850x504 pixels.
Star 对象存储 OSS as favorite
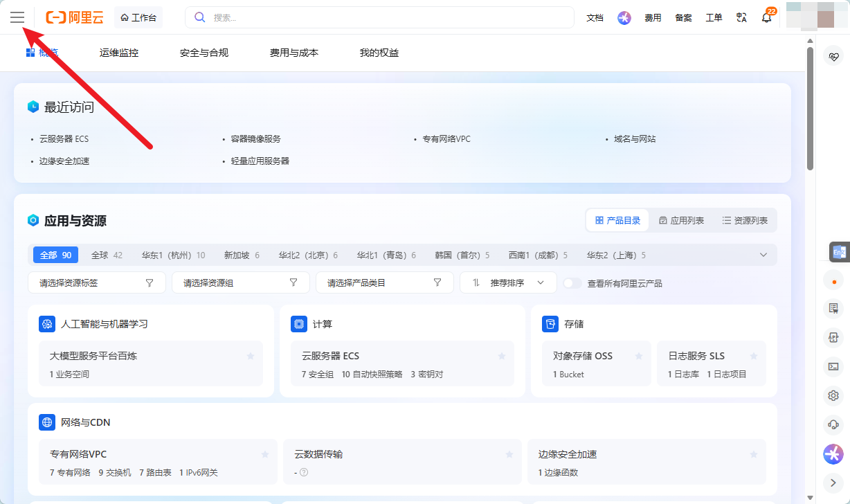pyautogui.click(x=639, y=356)
